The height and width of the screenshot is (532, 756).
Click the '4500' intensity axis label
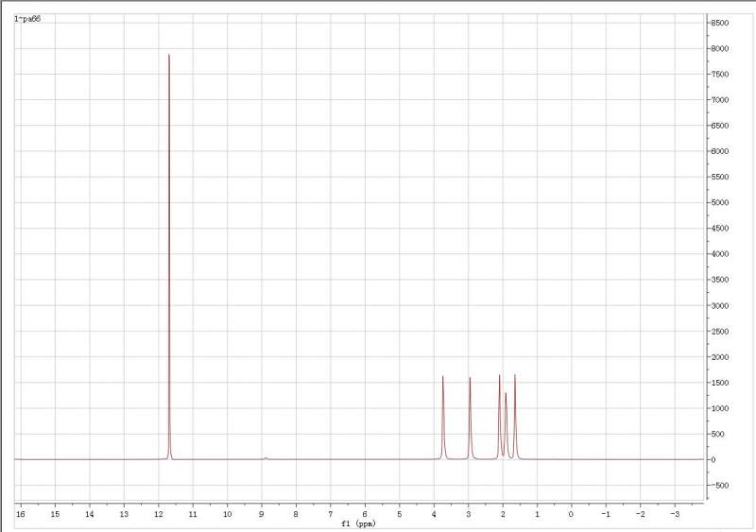pyautogui.click(x=720, y=228)
